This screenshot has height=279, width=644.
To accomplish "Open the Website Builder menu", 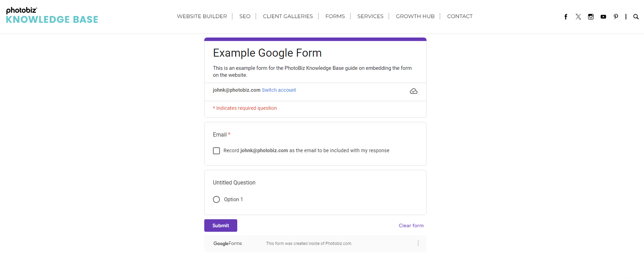I will pyautogui.click(x=202, y=16).
